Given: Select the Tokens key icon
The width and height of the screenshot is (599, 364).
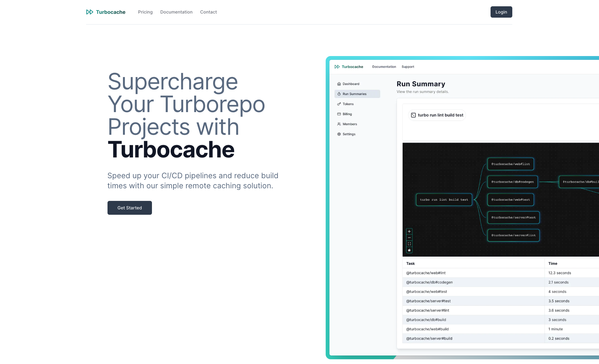Looking at the screenshot, I should pos(339,104).
